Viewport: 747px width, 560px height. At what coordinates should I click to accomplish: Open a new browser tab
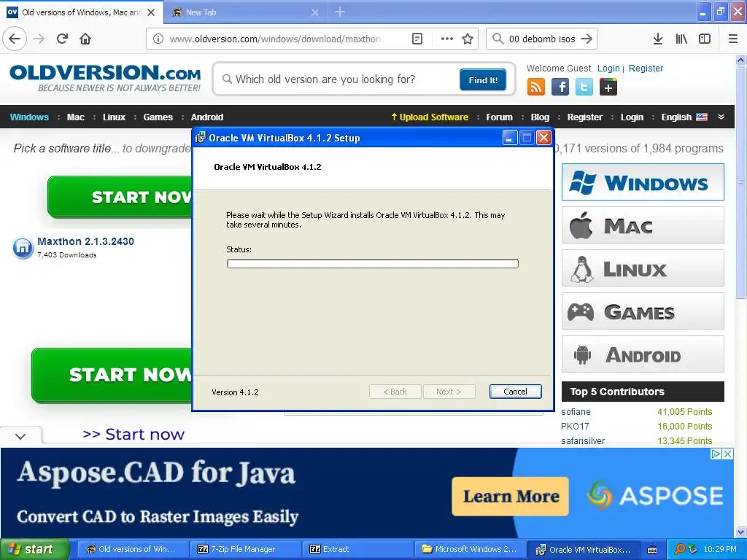[x=340, y=12]
